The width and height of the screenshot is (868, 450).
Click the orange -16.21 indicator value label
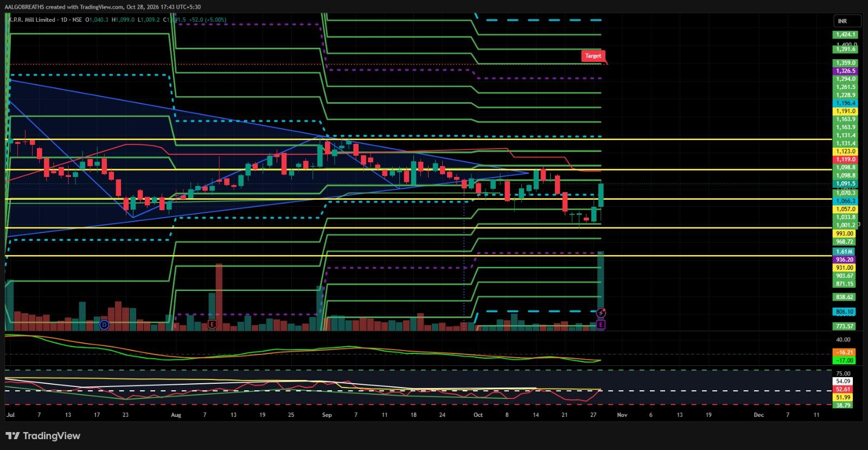[845, 352]
